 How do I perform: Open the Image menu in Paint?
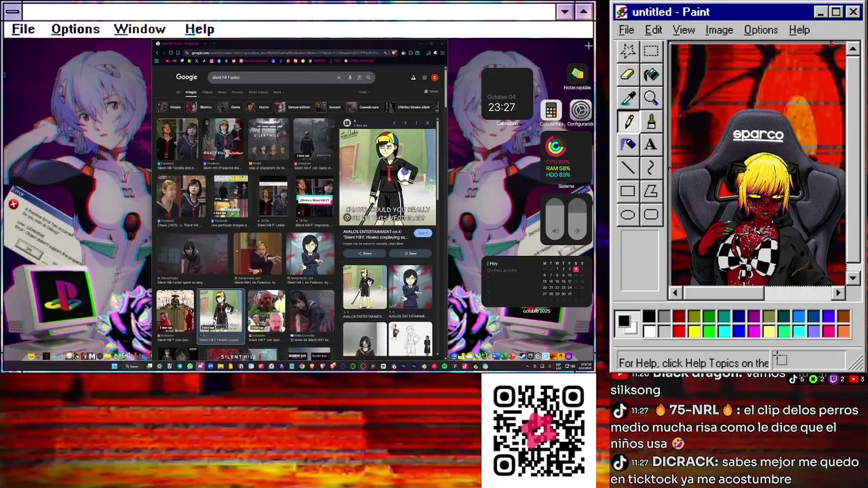(x=719, y=30)
